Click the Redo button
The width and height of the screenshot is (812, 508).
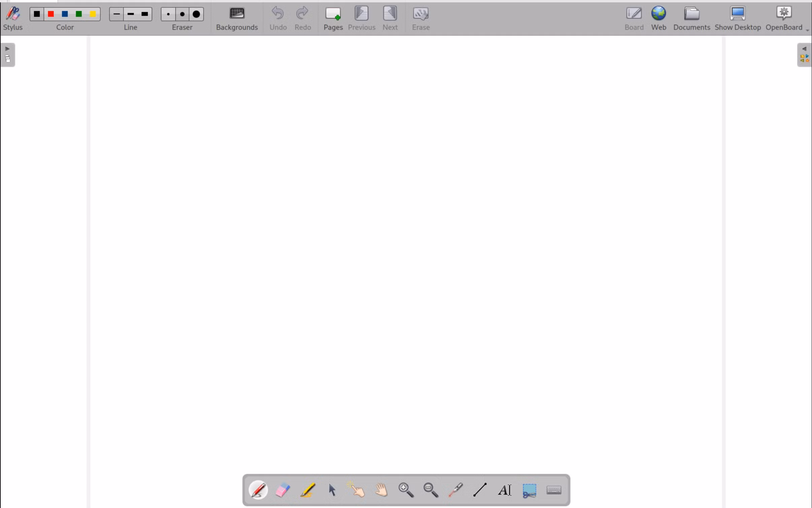(x=303, y=19)
